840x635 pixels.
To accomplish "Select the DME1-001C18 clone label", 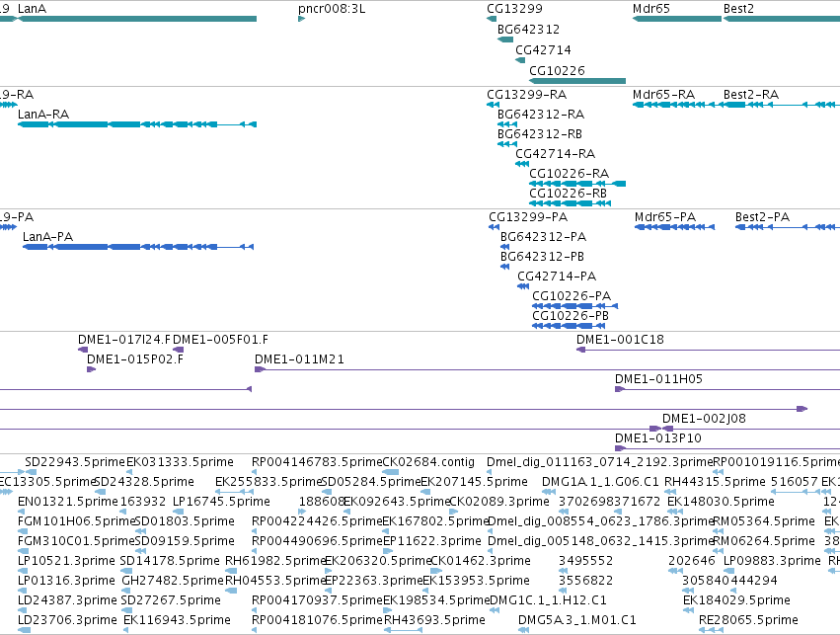I will tap(620, 340).
